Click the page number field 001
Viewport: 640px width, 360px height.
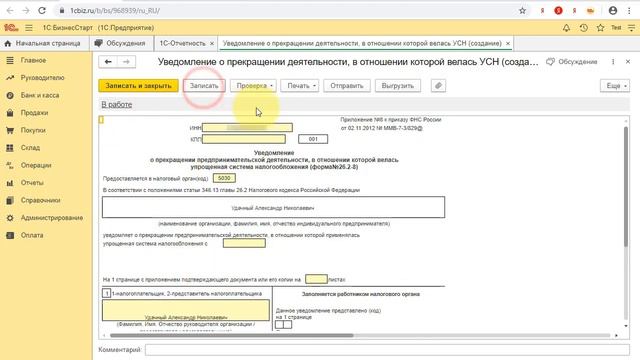[x=313, y=139]
